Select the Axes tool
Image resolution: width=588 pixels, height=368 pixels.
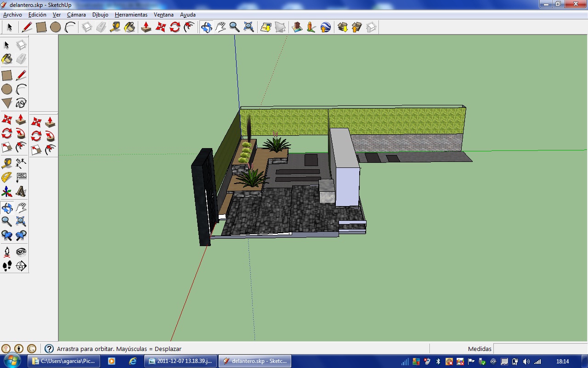point(7,192)
